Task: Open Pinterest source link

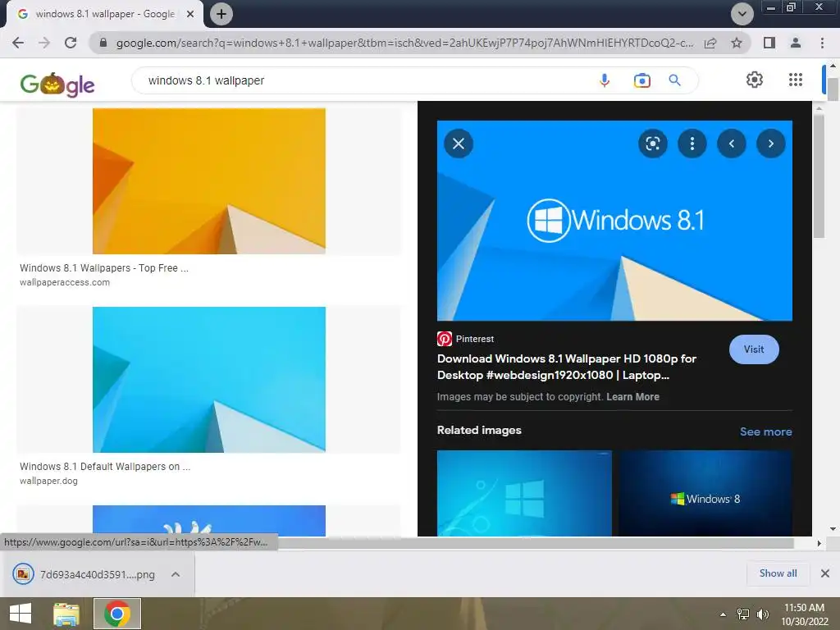Action: (466, 339)
